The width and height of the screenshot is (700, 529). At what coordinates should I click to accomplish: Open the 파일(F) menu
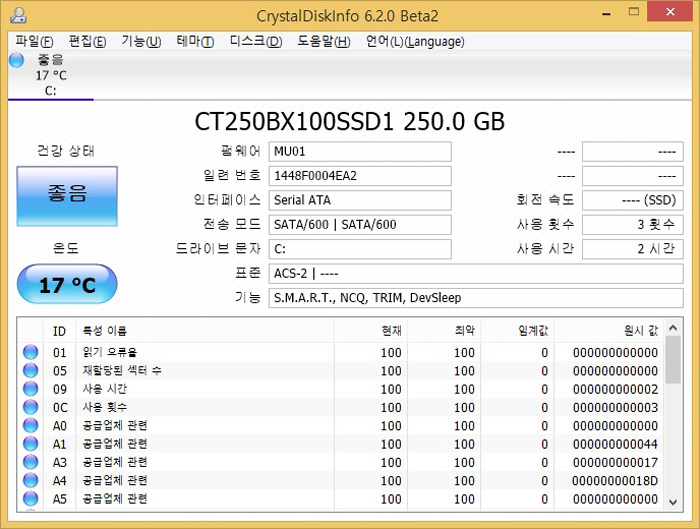pyautogui.click(x=34, y=42)
